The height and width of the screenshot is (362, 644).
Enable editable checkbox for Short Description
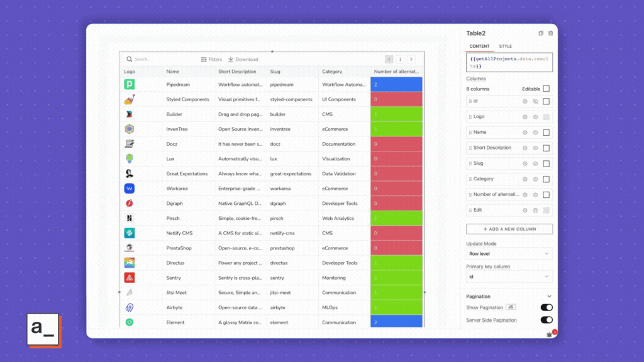tap(546, 148)
